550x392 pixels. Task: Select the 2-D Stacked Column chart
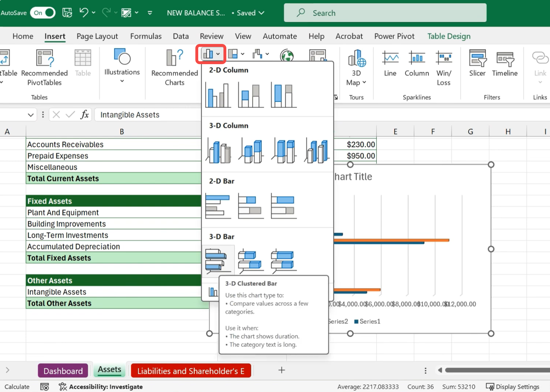[x=251, y=95]
